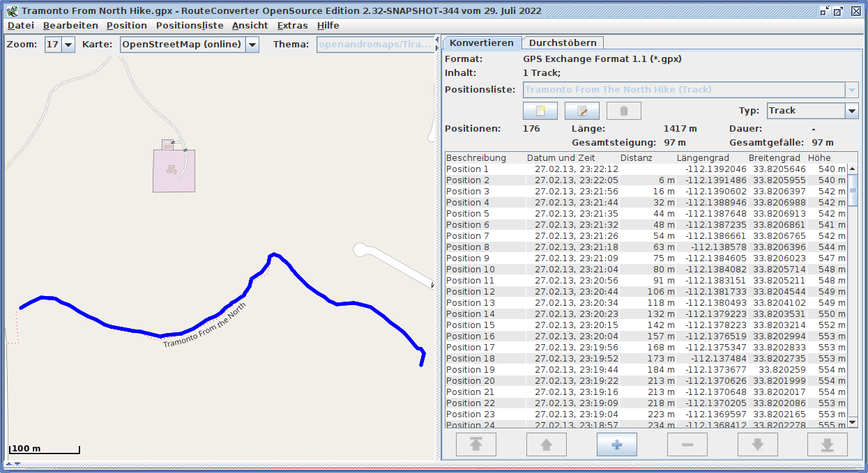Image resolution: width=868 pixels, height=473 pixels.
Task: Open the Datei menu
Action: click(21, 26)
